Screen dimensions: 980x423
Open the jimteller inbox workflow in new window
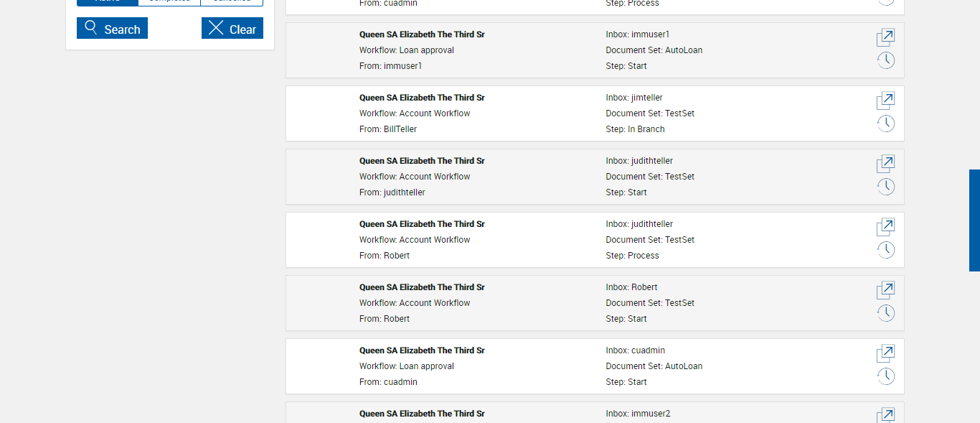(x=885, y=101)
